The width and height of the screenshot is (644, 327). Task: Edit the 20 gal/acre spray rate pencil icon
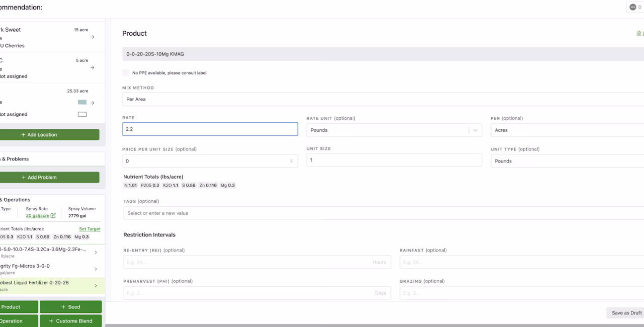click(53, 216)
